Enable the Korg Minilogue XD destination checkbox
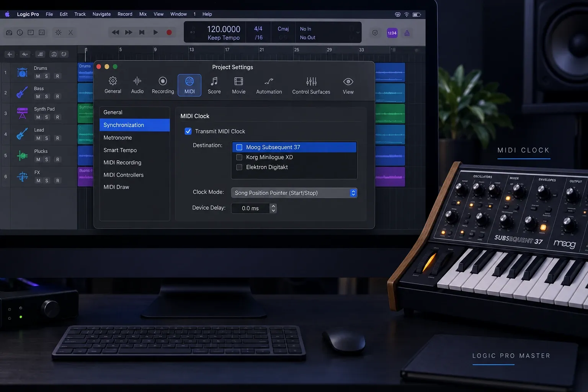 tap(239, 157)
